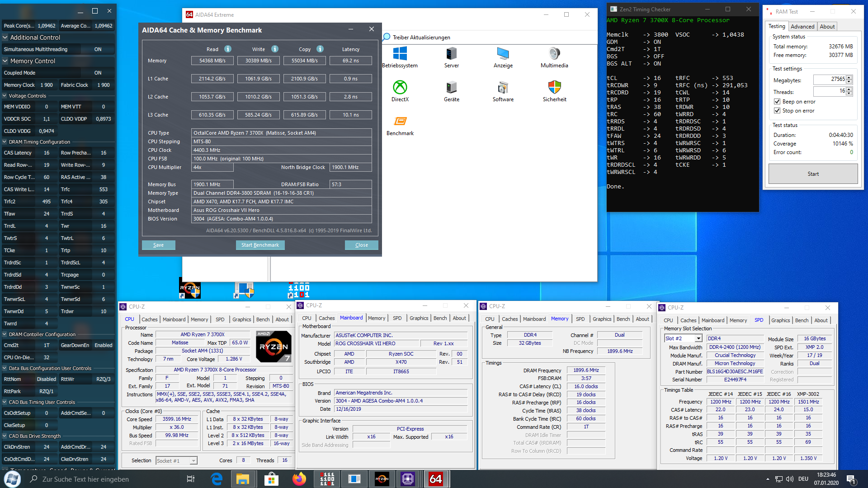
Task: Open the DirectX category icon
Action: (x=400, y=87)
